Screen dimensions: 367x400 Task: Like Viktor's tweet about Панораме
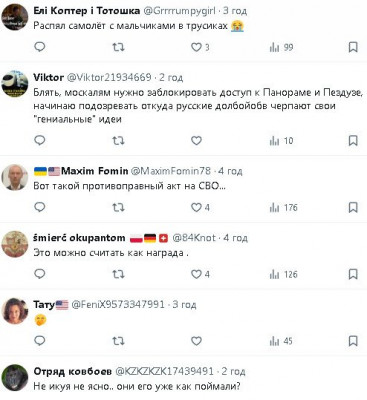[x=196, y=141]
